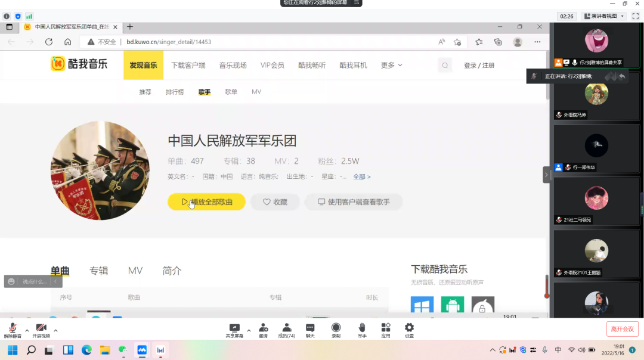This screenshot has width=644, height=360.
Task: Collapse the chat input bar arrow
Action: tap(55, 281)
